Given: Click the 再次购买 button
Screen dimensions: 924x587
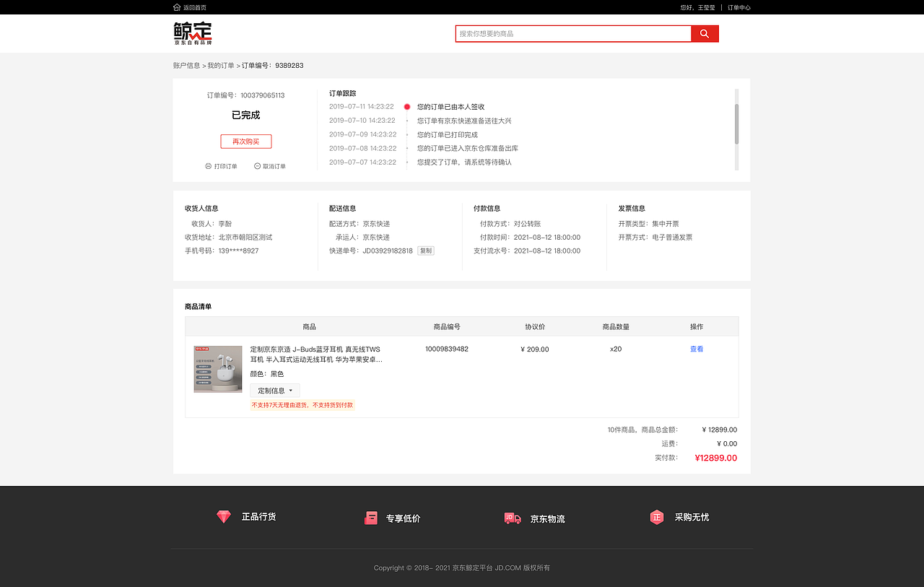Looking at the screenshot, I should (x=245, y=141).
